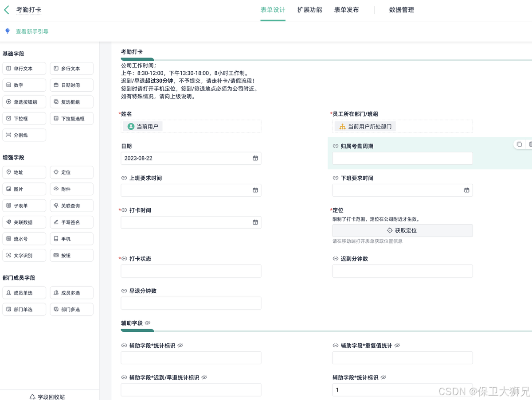Add a 日期时间 field from the palette
Image resolution: width=532 pixels, height=400 pixels.
[x=72, y=85]
